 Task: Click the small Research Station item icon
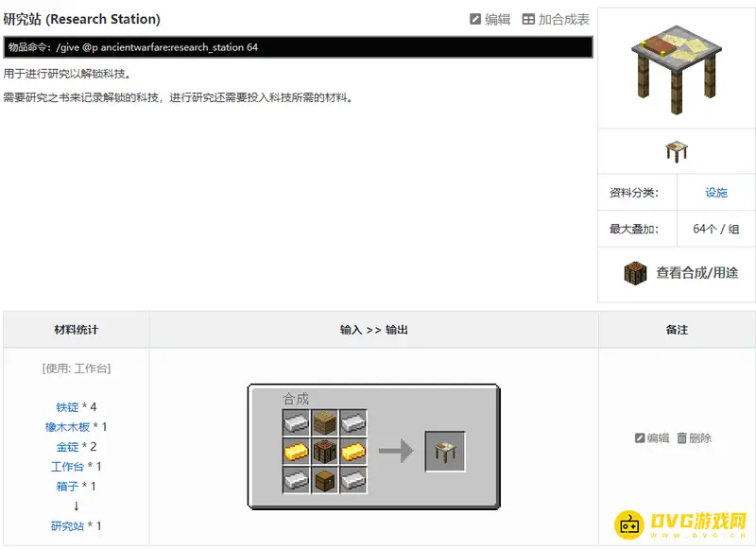[677, 151]
